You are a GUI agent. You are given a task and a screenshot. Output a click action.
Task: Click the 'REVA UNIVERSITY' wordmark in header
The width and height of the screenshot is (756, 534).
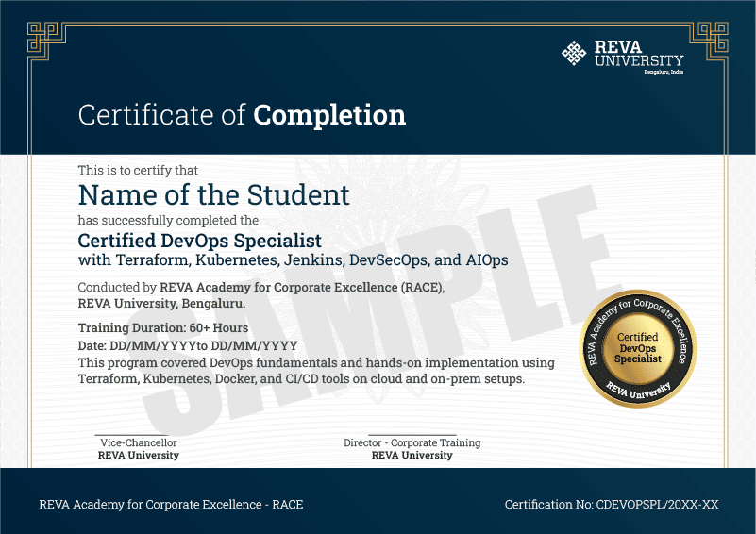tap(639, 54)
